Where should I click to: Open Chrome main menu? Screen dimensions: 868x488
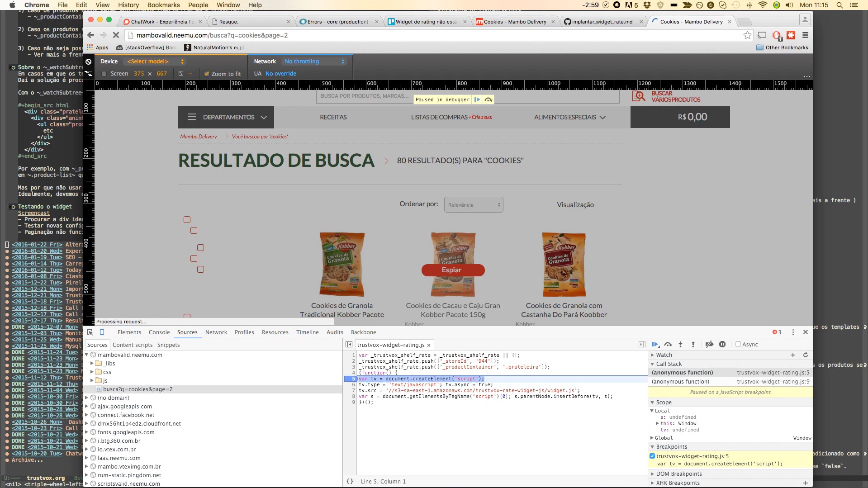tap(805, 35)
